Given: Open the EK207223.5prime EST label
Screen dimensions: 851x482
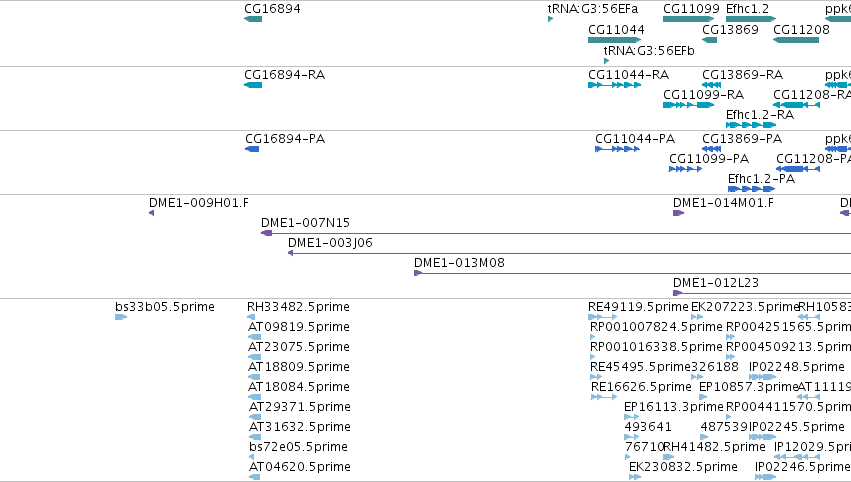Looking at the screenshot, I should pyautogui.click(x=746, y=307).
